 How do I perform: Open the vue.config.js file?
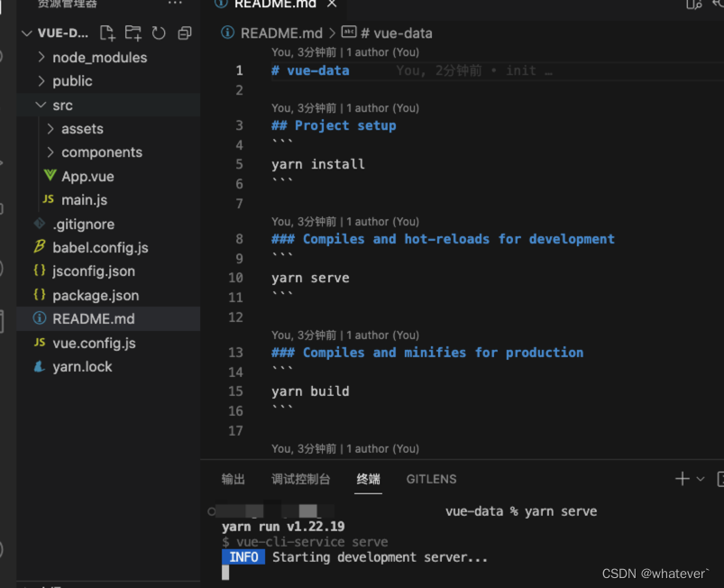pyautogui.click(x=95, y=343)
